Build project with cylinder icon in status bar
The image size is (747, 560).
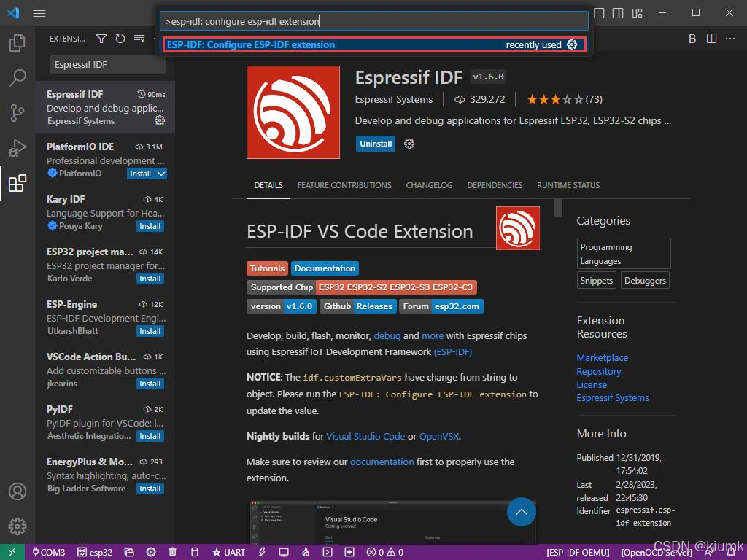pos(195,553)
